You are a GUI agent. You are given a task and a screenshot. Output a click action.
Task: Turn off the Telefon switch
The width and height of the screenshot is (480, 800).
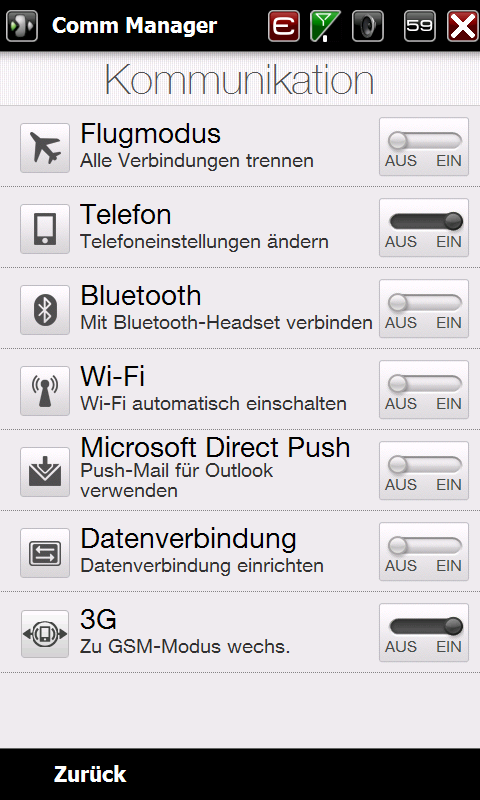(424, 228)
